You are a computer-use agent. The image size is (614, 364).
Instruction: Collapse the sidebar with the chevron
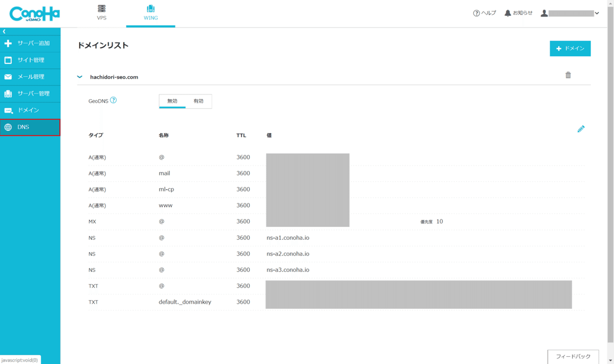[4, 32]
